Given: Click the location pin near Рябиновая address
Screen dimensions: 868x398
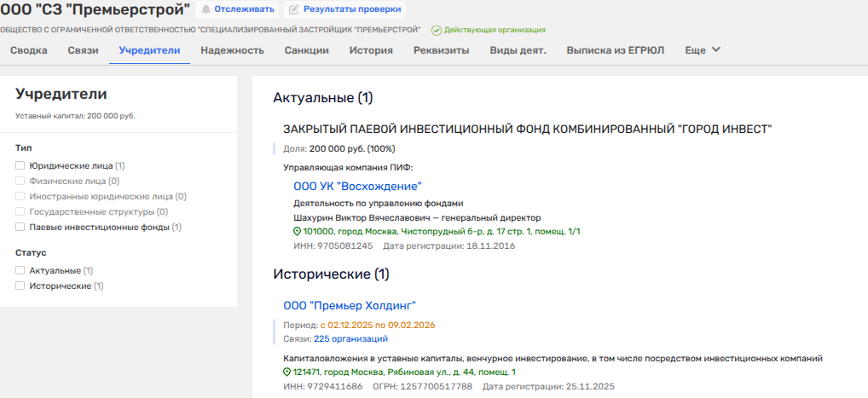Looking at the screenshot, I should (286, 372).
